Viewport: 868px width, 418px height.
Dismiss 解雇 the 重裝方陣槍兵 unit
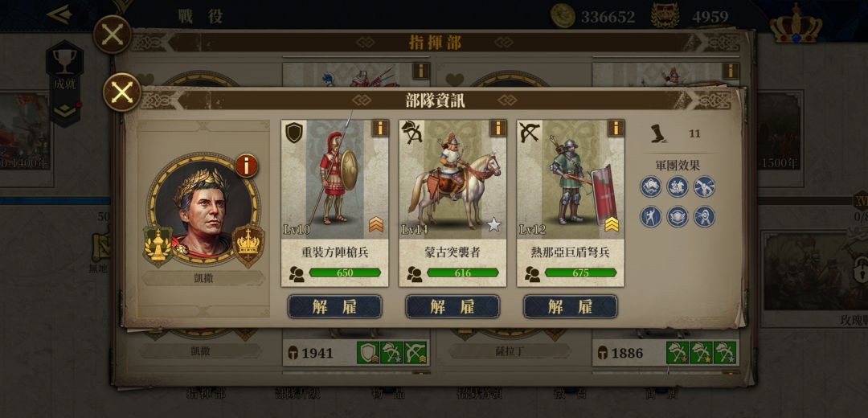click(334, 306)
